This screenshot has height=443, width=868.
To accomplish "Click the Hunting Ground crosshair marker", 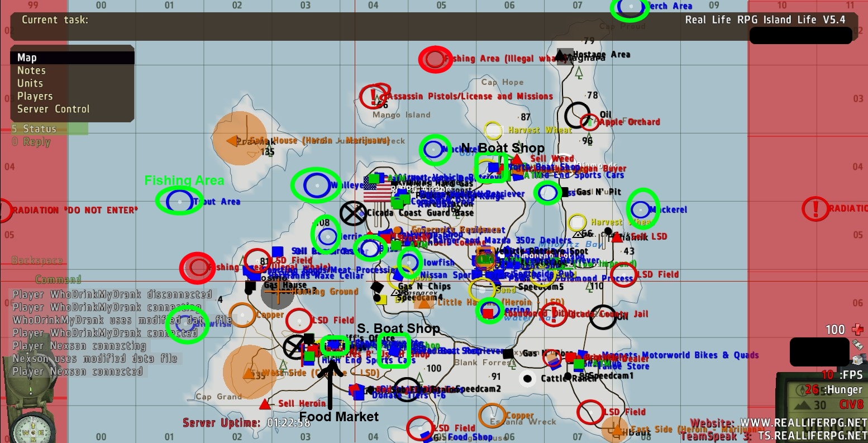I will [x=276, y=292].
